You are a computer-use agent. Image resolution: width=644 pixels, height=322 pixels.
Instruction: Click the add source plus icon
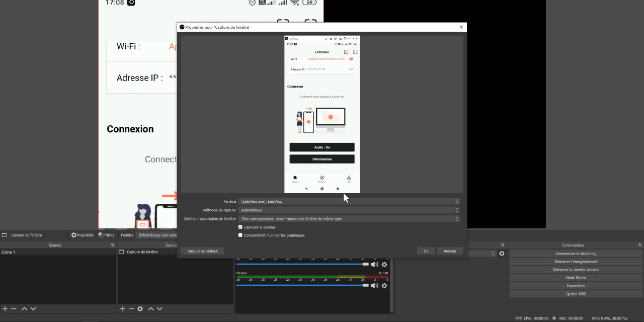pyautogui.click(x=122, y=308)
